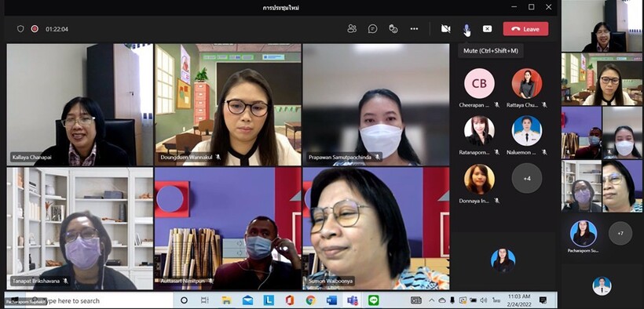Open Microsoft Word from the taskbar
644x309 pixels.
331,300
